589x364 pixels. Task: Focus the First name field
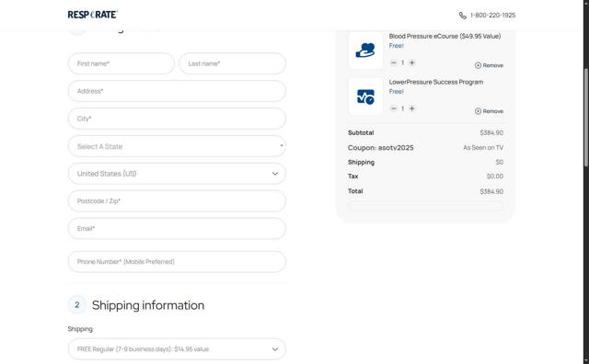(x=121, y=63)
